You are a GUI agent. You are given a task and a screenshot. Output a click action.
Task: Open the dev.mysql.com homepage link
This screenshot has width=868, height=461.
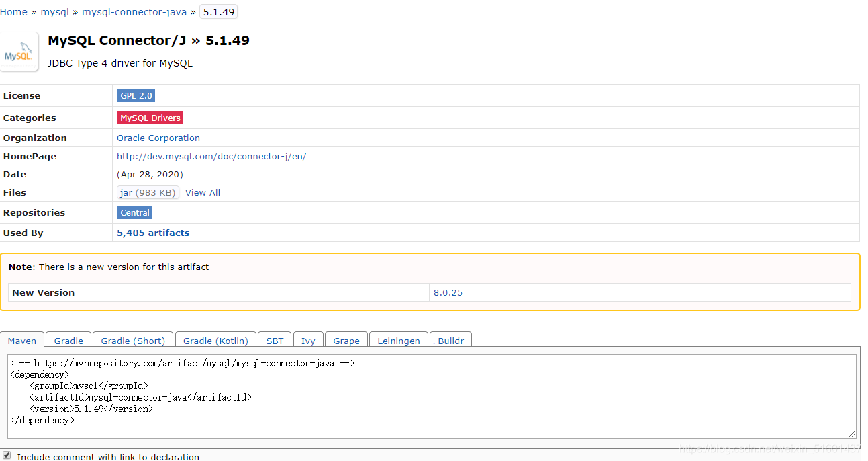point(211,156)
